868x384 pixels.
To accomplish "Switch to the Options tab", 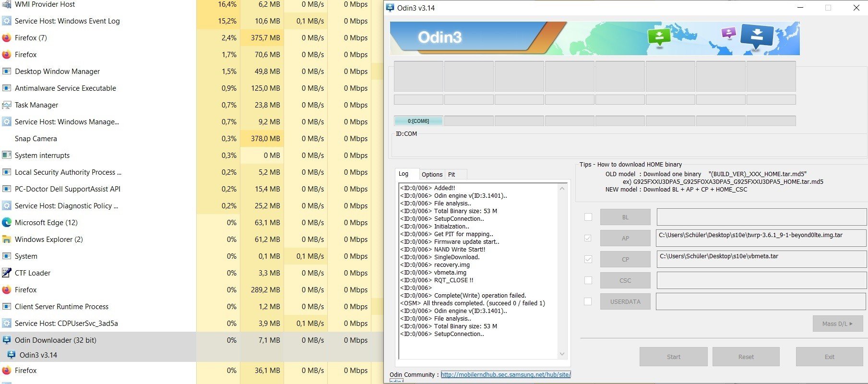I will [432, 175].
